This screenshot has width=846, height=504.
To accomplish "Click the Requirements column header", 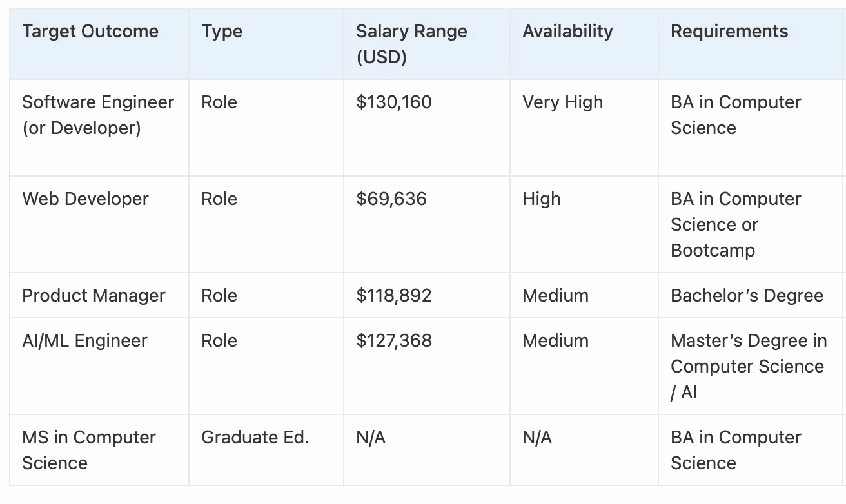I will (752, 44).
